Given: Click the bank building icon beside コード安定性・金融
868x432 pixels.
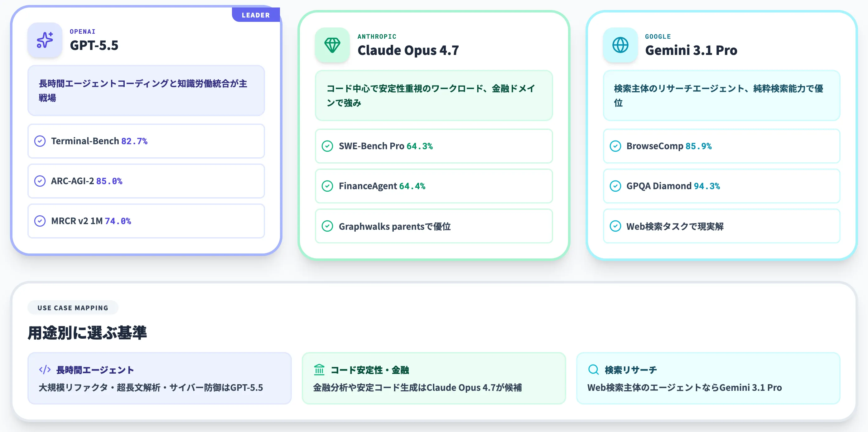Looking at the screenshot, I should pyautogui.click(x=319, y=370).
